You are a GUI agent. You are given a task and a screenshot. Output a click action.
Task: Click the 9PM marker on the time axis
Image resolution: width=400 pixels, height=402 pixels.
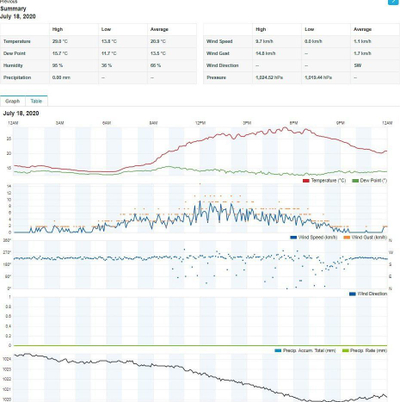340,123
